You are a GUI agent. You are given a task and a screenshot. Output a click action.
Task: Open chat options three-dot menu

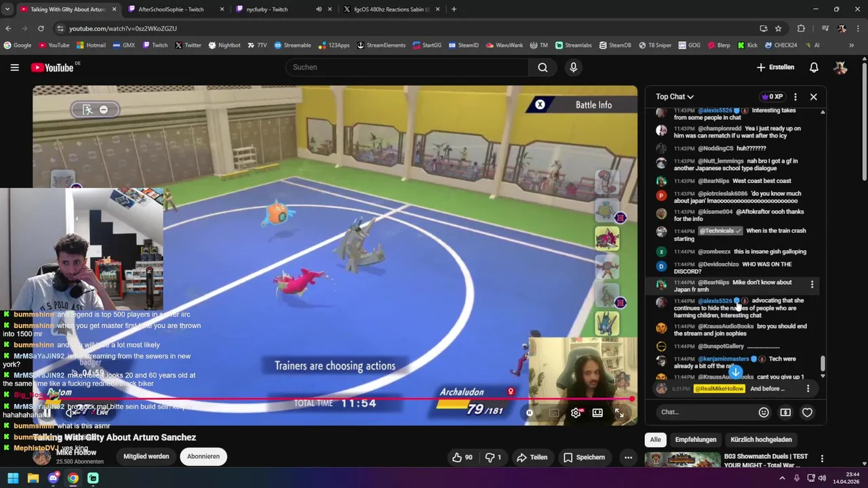click(795, 97)
